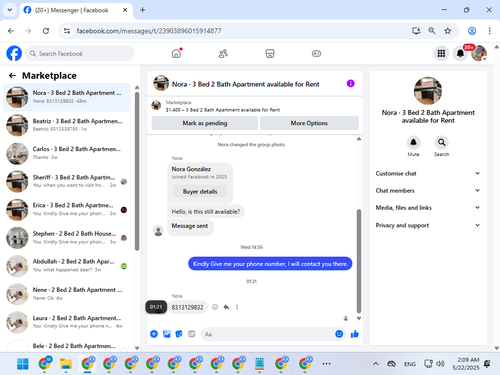This screenshot has width=500, height=375.
Task: Click the conversation list scrollbar
Action: [x=137, y=171]
